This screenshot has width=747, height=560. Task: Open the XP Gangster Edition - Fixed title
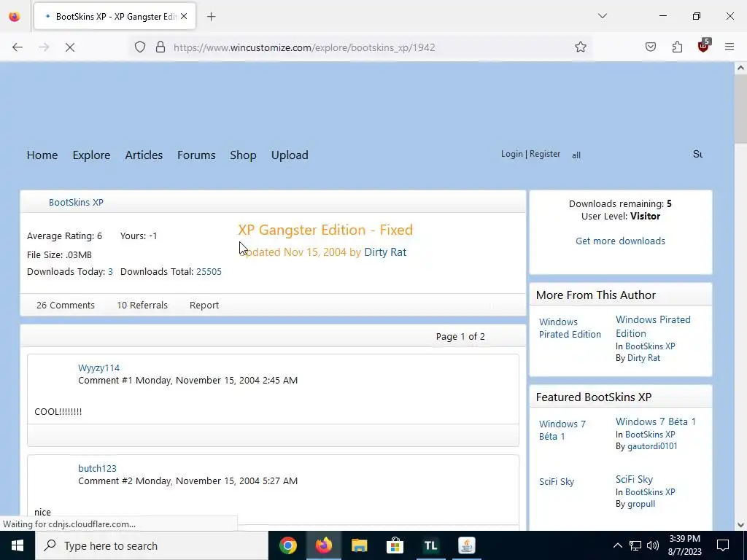pyautogui.click(x=325, y=230)
